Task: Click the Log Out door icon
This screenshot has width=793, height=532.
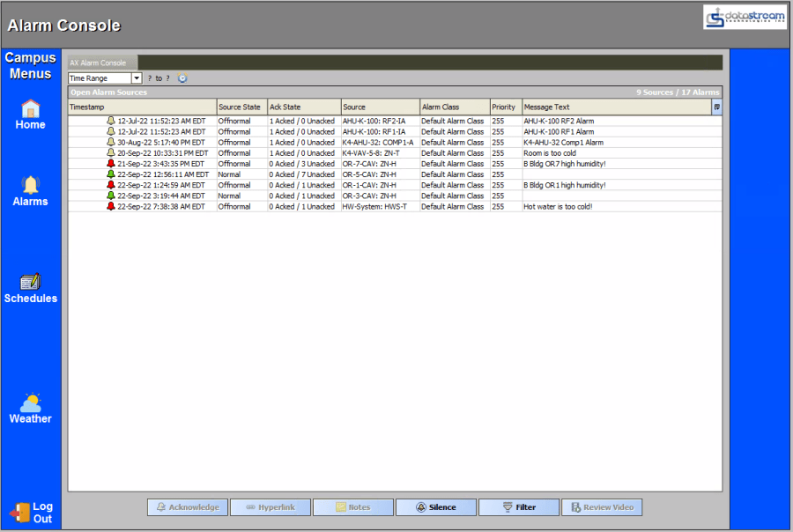Action: tap(19, 512)
